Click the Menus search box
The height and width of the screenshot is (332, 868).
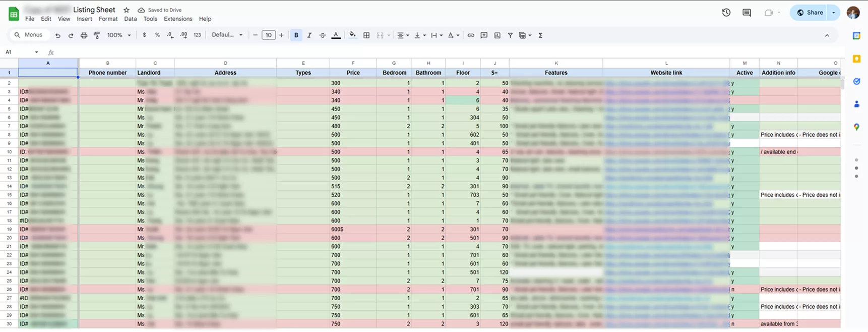(x=29, y=35)
